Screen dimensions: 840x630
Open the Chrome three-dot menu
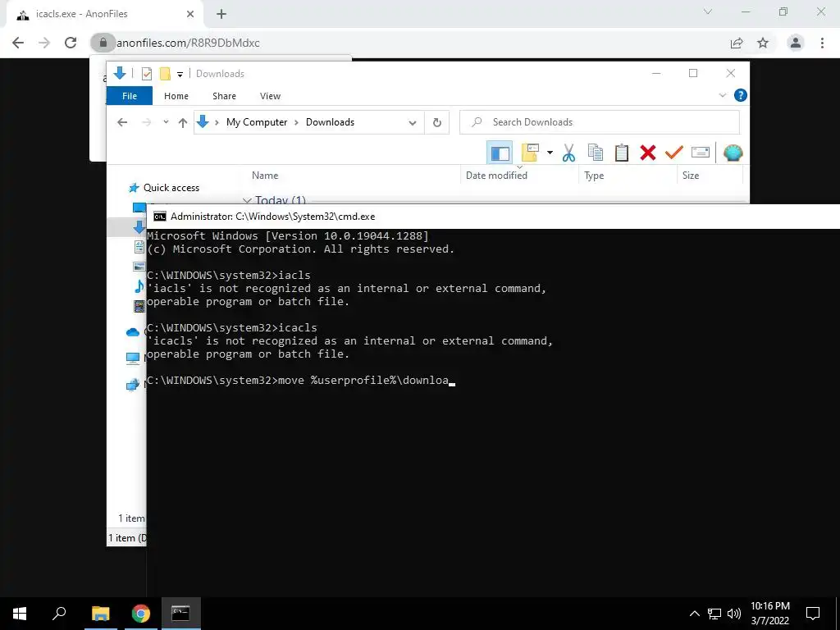(x=822, y=43)
